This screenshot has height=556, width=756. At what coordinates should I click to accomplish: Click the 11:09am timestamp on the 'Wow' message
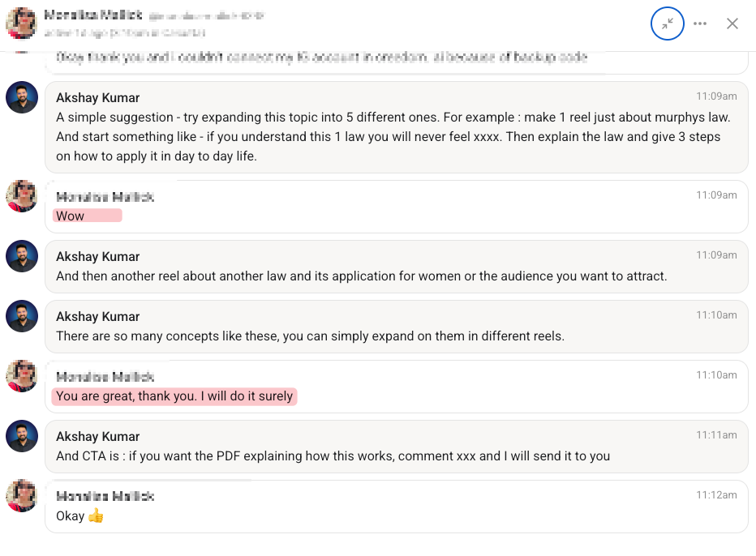(716, 195)
